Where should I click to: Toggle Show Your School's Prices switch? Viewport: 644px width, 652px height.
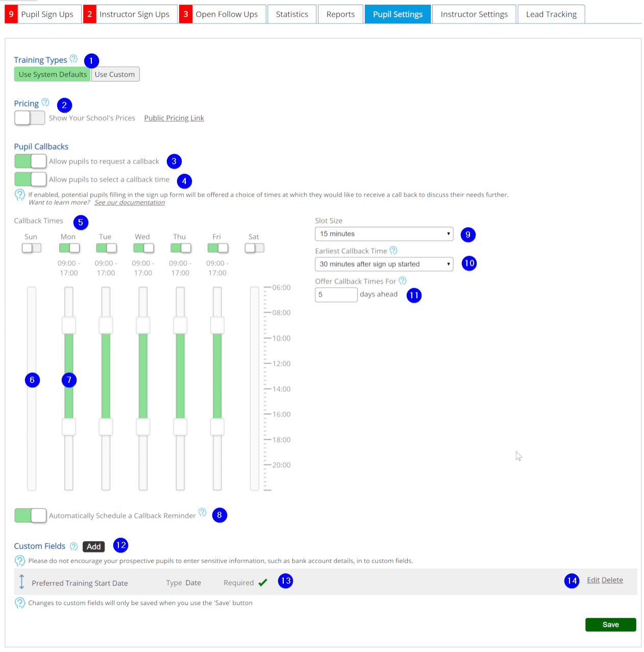[30, 118]
